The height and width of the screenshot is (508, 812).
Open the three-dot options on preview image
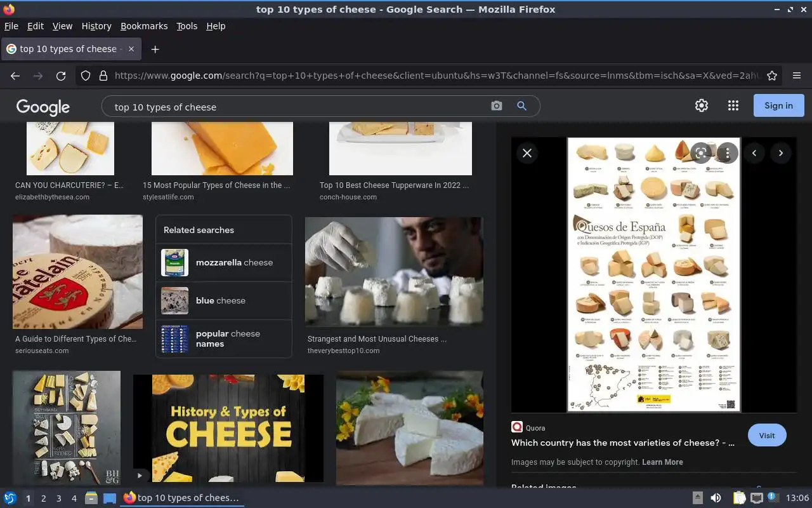point(727,153)
